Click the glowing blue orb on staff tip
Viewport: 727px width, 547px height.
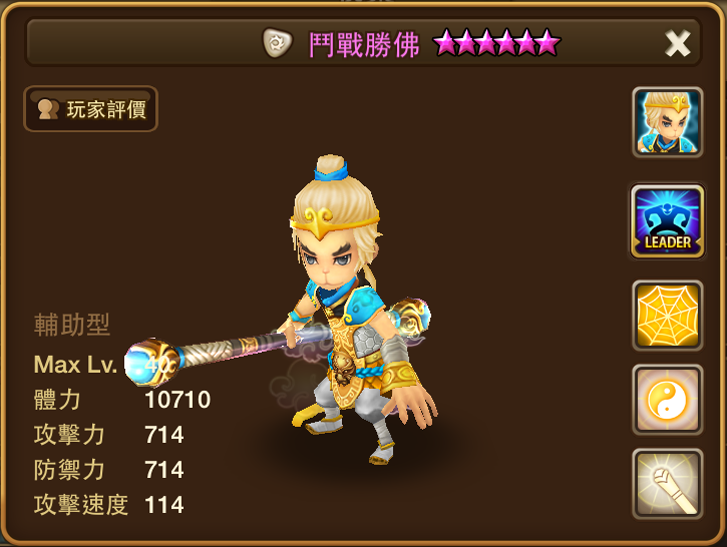coord(145,364)
